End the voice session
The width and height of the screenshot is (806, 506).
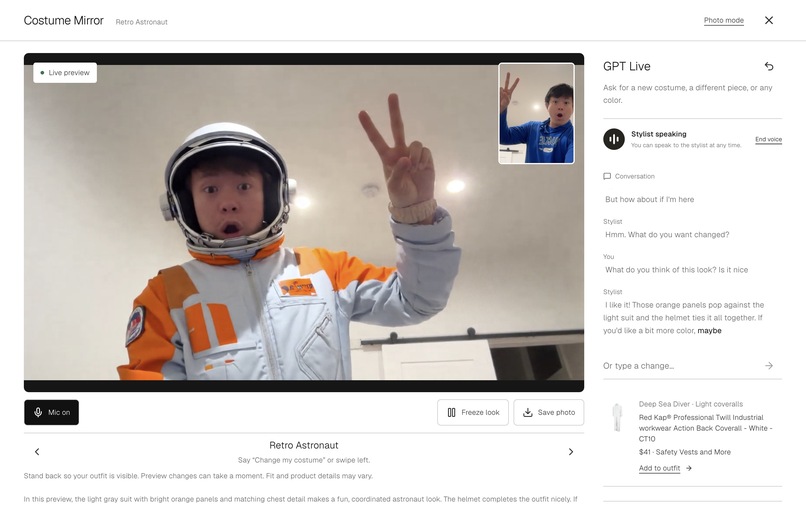tap(768, 139)
